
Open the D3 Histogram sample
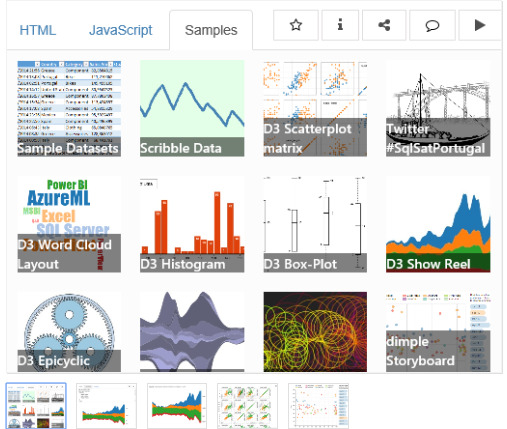[192, 224]
